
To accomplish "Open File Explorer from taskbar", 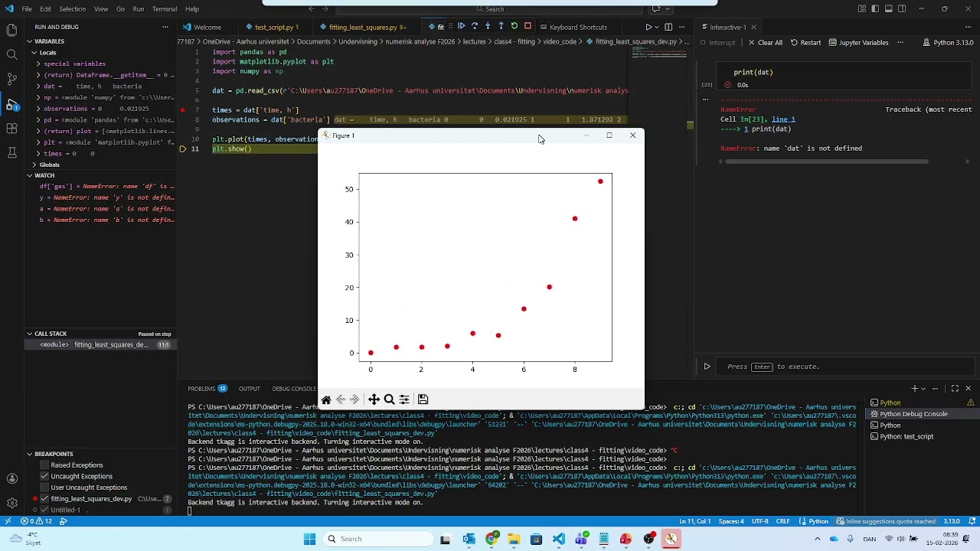I will pos(514,539).
